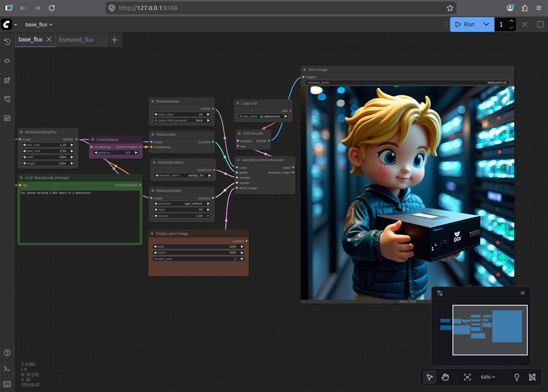Open the base_flux workflow name dropdown
This screenshot has height=392, width=548.
coord(39,24)
